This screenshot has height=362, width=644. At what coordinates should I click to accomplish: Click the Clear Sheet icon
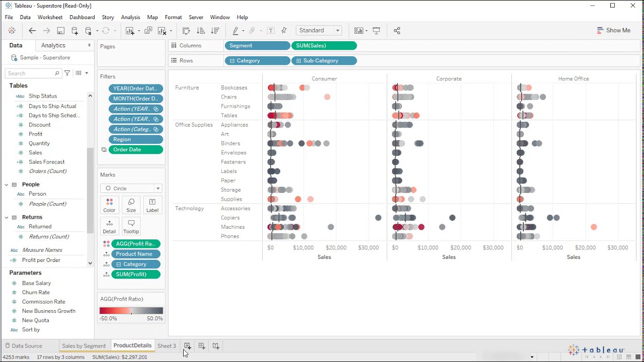point(162,31)
